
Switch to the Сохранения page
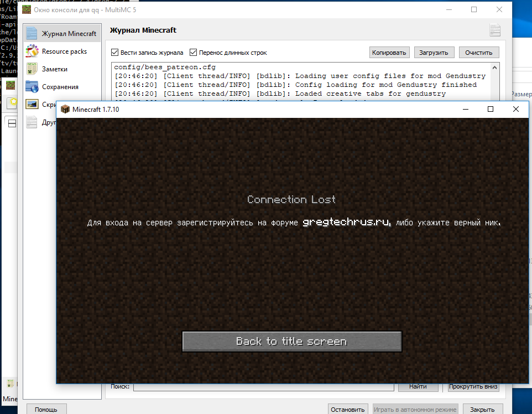coord(62,86)
